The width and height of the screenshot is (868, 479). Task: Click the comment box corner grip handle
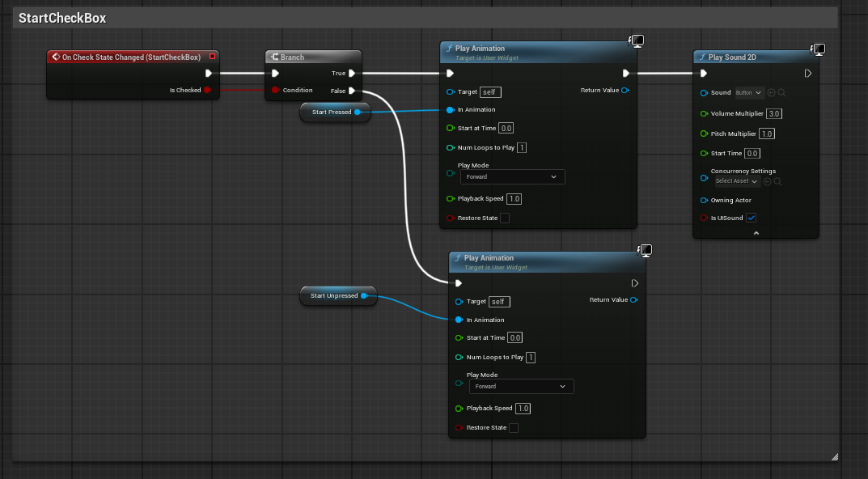[x=834, y=457]
